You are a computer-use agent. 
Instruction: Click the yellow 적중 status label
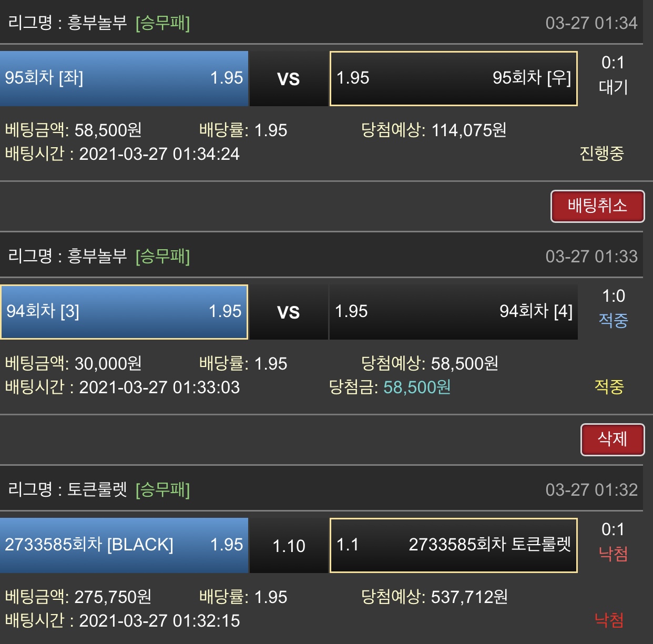(x=609, y=387)
